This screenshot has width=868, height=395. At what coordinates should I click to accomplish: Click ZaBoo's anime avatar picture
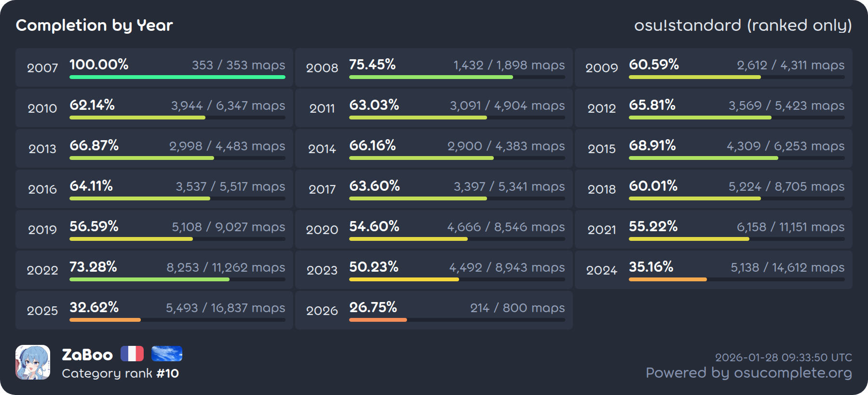tap(33, 362)
